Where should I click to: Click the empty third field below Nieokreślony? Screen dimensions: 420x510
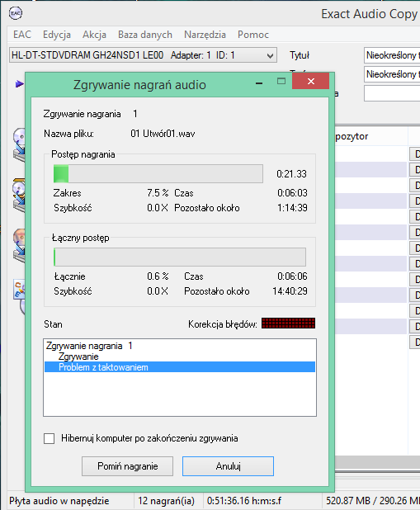[x=392, y=93]
